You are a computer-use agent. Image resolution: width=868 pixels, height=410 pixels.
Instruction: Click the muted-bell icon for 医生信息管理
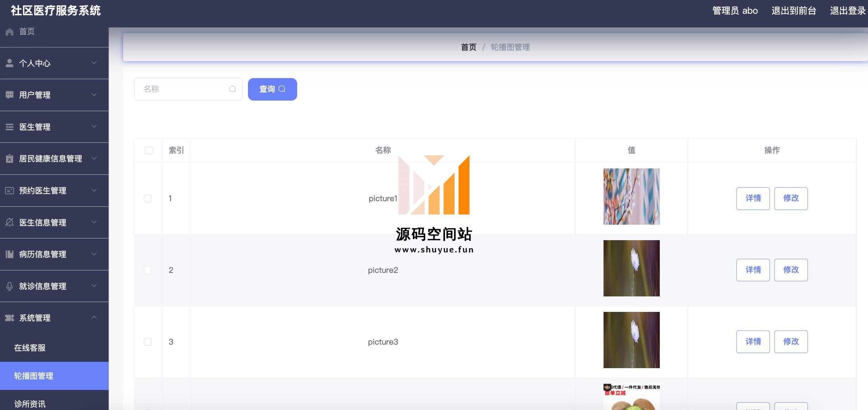click(x=9, y=222)
